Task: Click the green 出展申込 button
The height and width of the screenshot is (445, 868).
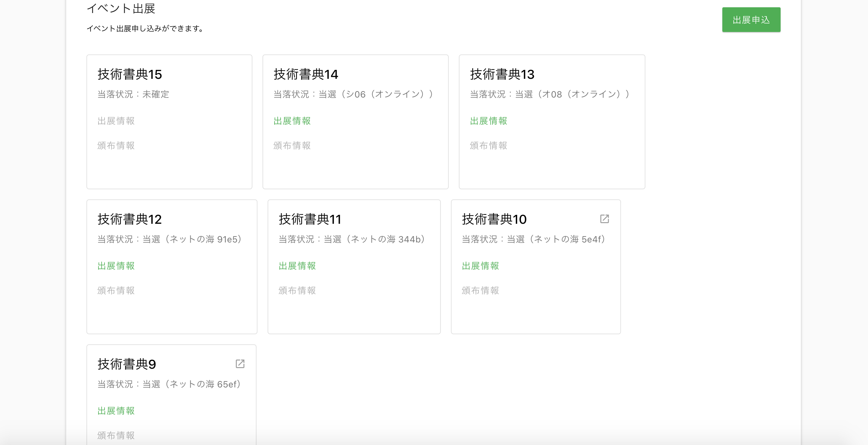Action: [751, 20]
